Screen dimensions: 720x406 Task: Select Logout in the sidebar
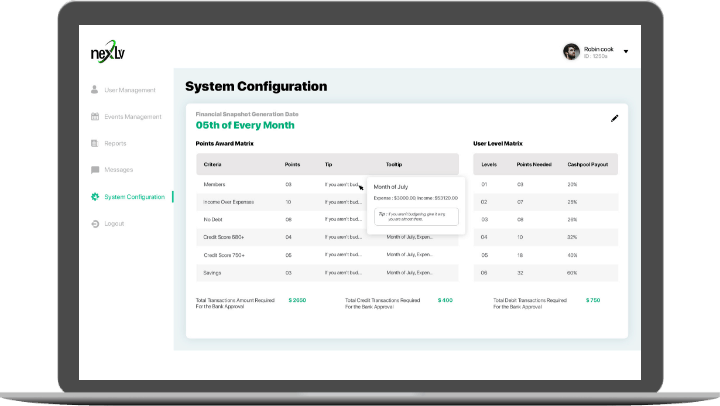[114, 223]
